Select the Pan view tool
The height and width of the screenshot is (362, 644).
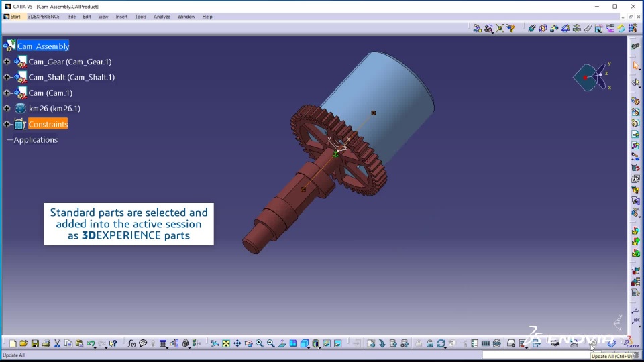[237, 343]
